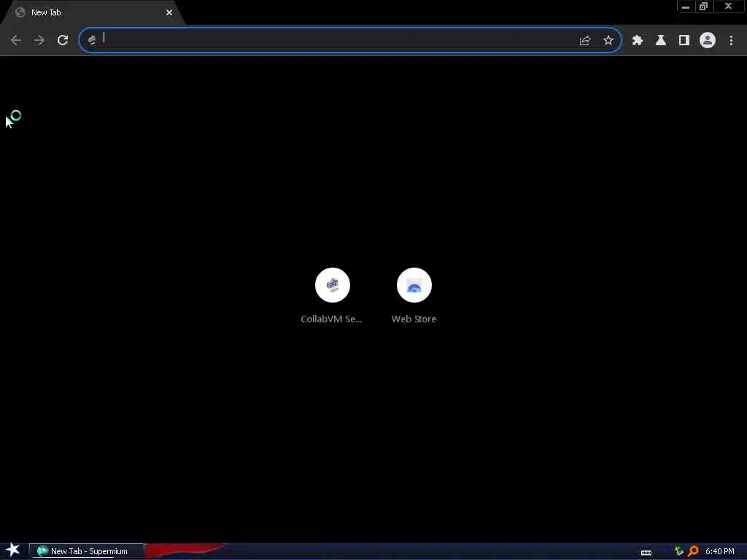This screenshot has width=747, height=560.
Task: Go forward to next page
Action: (39, 41)
